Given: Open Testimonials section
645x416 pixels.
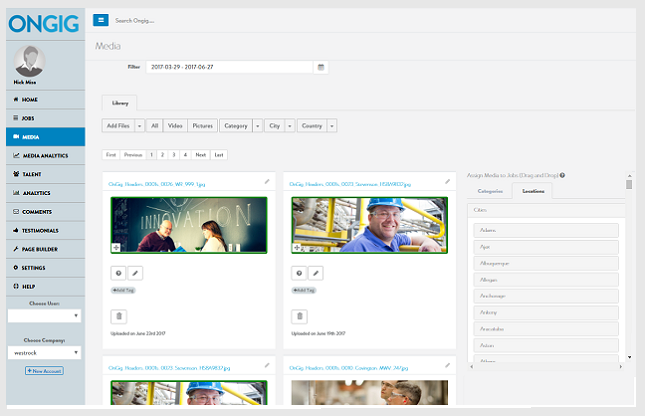Looking at the screenshot, I should point(45,230).
